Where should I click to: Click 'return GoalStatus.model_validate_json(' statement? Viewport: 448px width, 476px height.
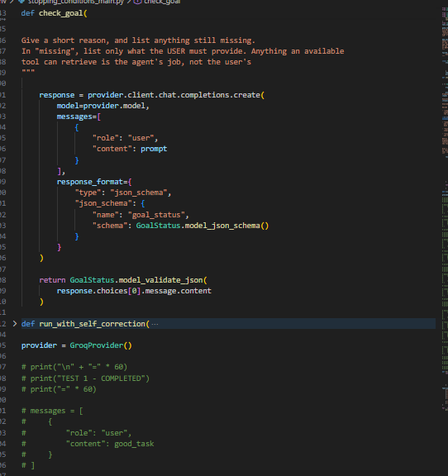tap(123, 280)
